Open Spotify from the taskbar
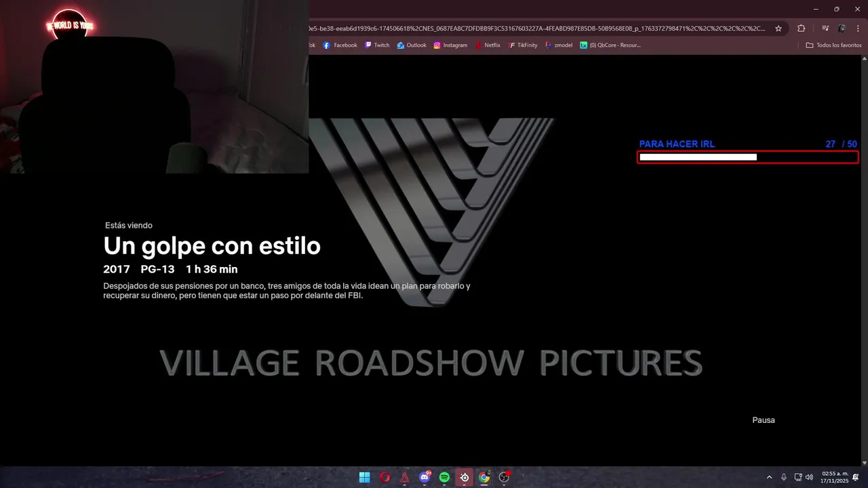868x488 pixels. pyautogui.click(x=444, y=477)
